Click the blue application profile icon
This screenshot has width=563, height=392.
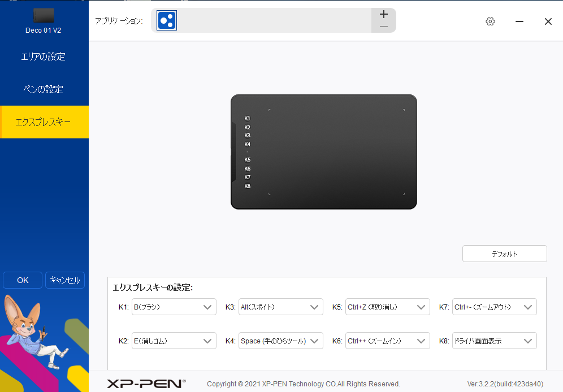point(167,20)
